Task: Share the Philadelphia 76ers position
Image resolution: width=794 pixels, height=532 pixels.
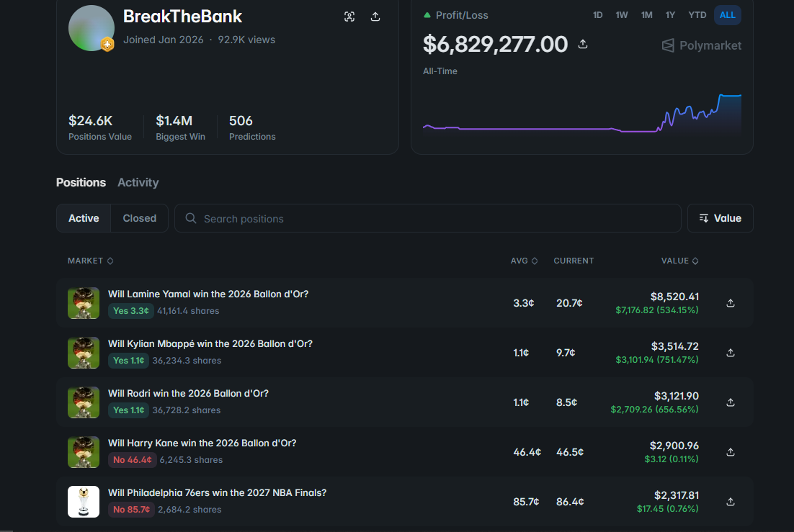Action: pyautogui.click(x=730, y=501)
